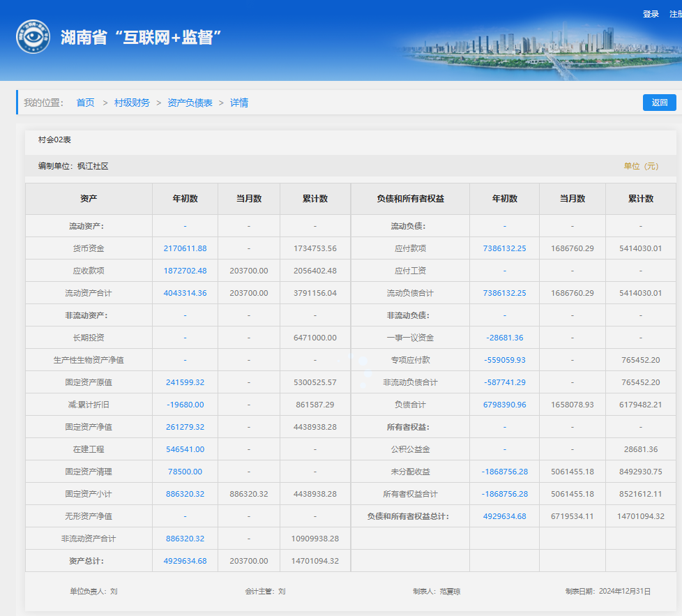Screen dimensions: 682x616
Task: Click the 单位负责人:刘 footer text
Action: click(93, 592)
